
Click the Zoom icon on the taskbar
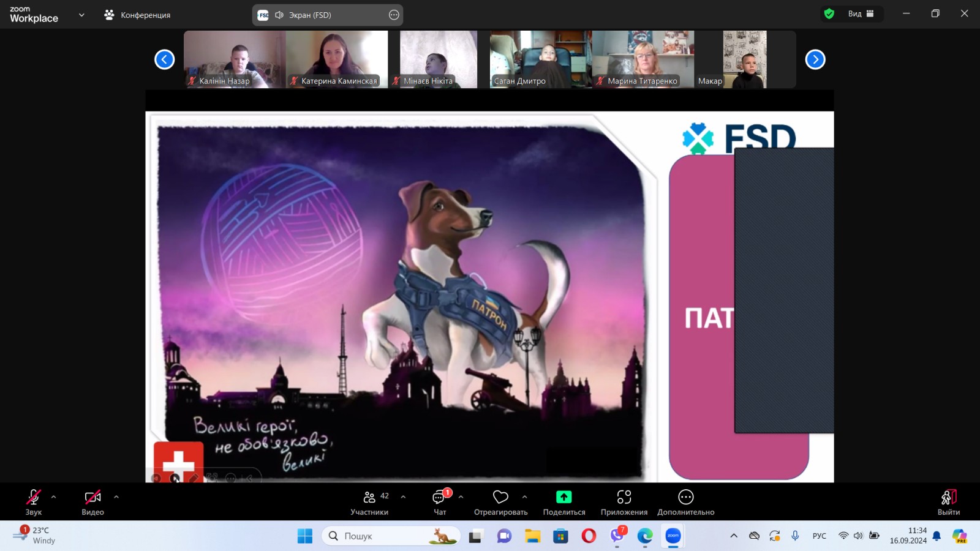tap(673, 536)
